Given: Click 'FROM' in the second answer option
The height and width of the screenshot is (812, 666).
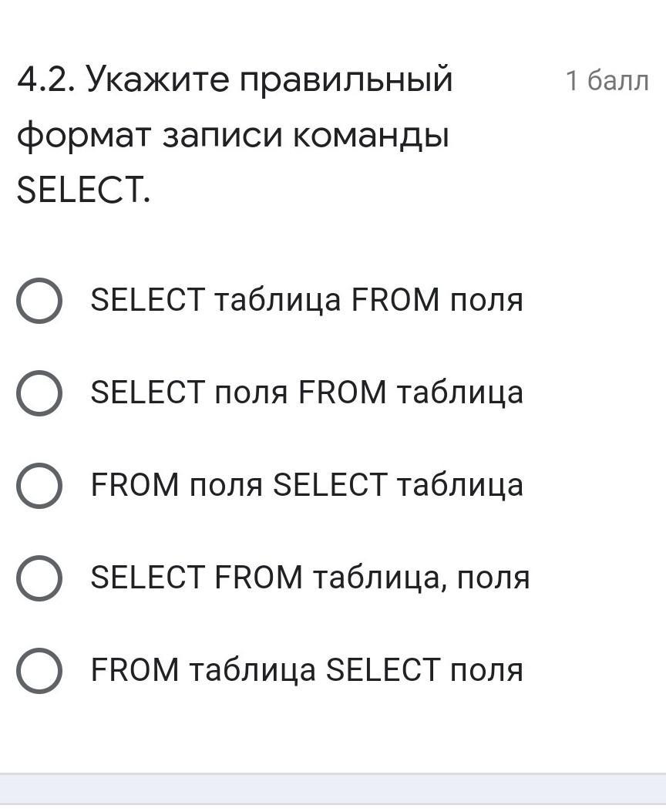Looking at the screenshot, I should click(342, 393).
